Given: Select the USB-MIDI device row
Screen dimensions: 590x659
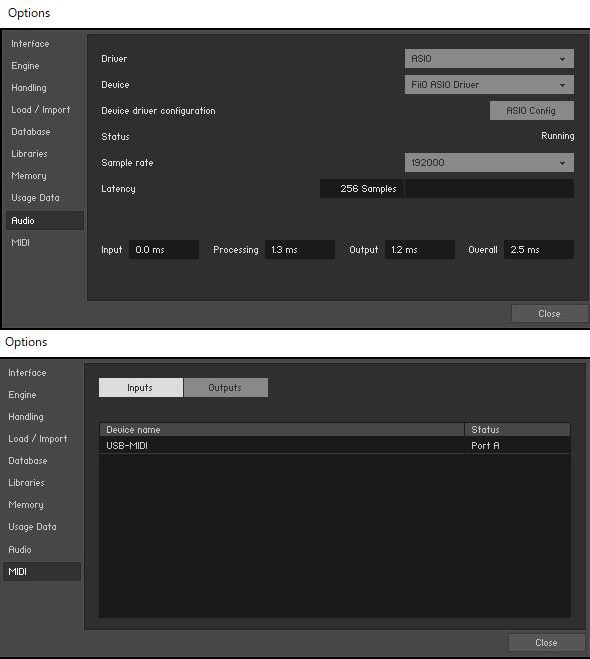Looking at the screenshot, I should (x=335, y=445).
